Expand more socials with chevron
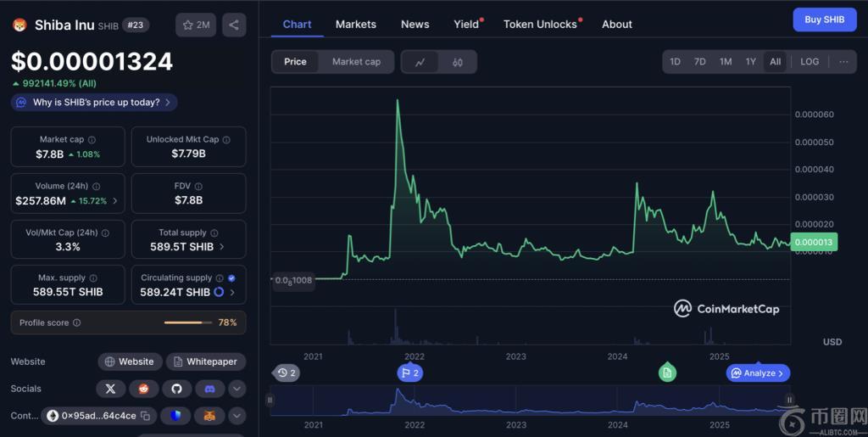 click(237, 389)
